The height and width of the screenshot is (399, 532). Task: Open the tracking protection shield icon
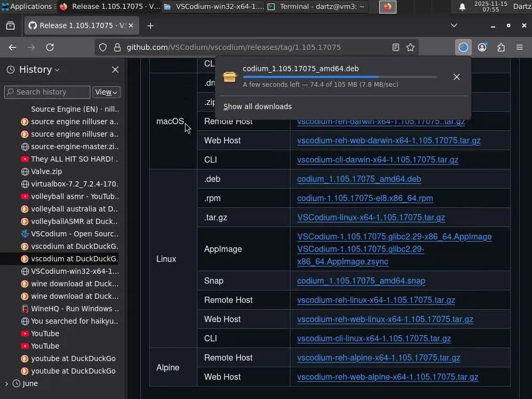pyautogui.click(x=103, y=47)
